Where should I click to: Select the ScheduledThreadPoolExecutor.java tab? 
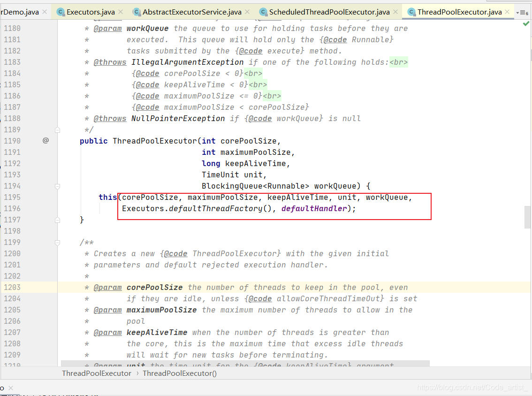tap(329, 12)
